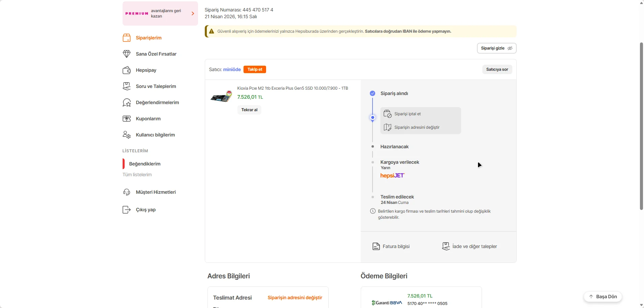Viewport: 644px width, 308px height.
Task: Click the page vertical scrollbar thumb
Action: pos(641,126)
